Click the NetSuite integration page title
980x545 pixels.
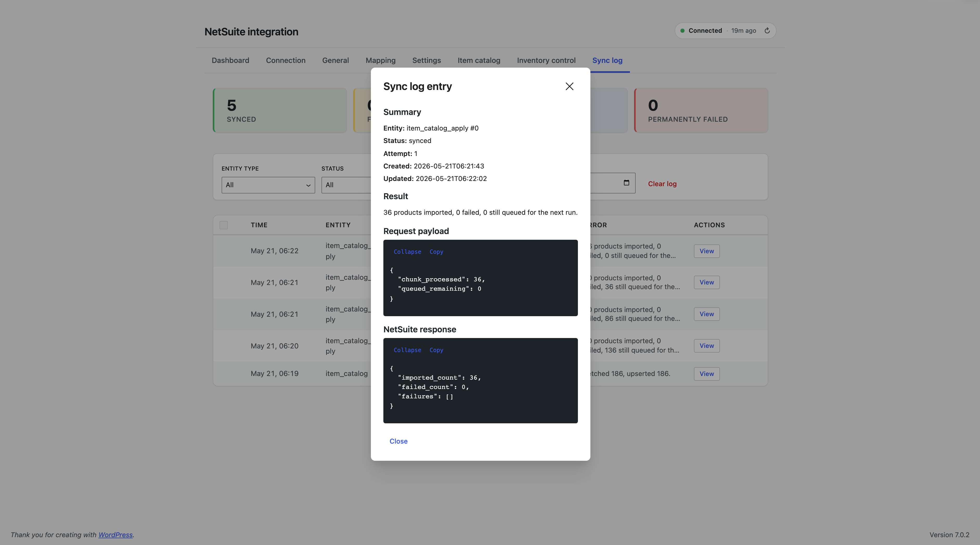(251, 31)
